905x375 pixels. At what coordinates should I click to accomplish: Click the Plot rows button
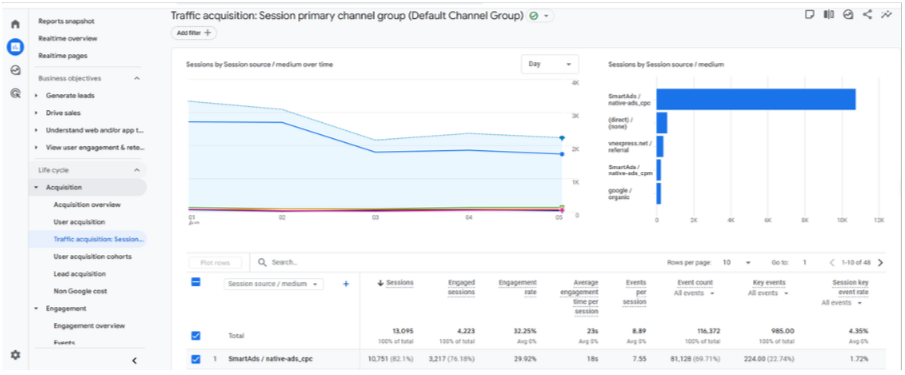215,262
